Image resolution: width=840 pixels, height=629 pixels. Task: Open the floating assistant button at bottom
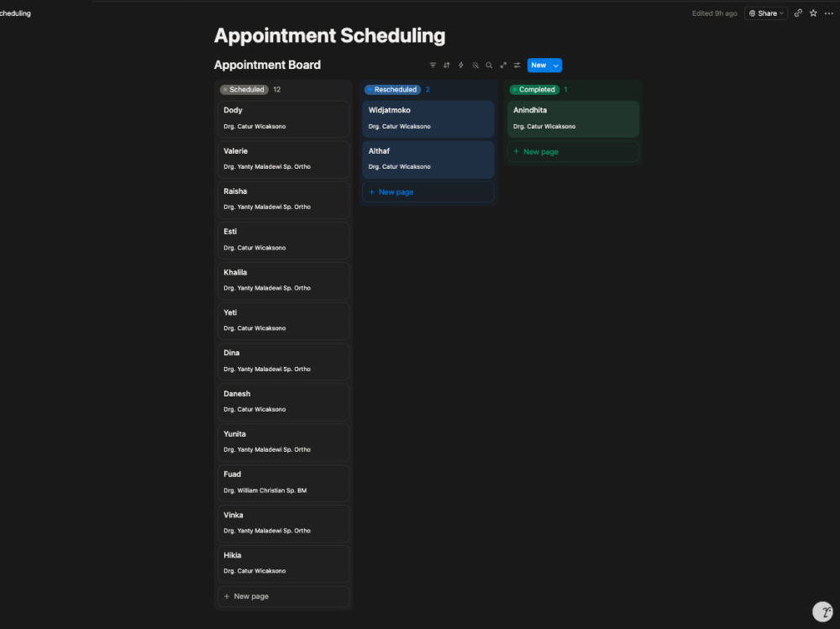tap(823, 611)
